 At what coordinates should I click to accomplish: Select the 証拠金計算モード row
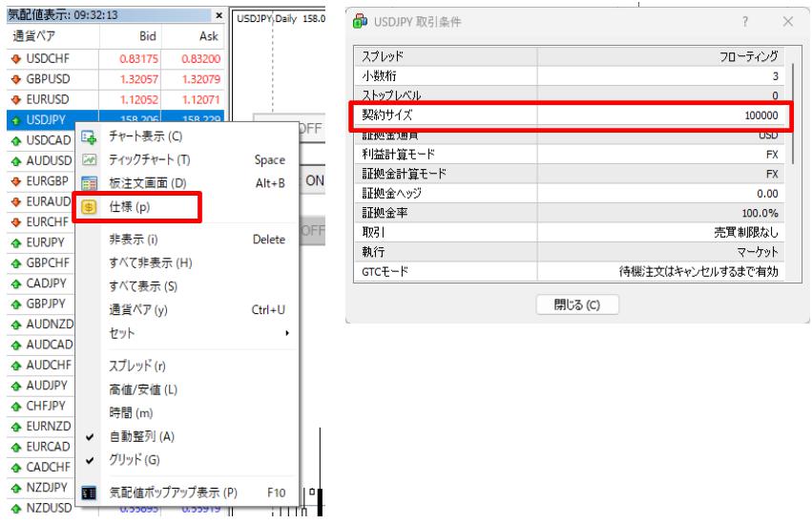(569, 174)
